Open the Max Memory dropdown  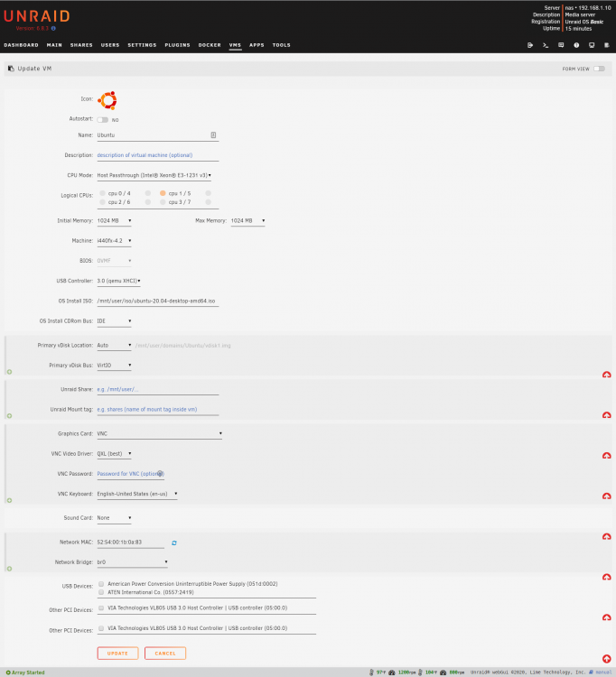tap(248, 220)
